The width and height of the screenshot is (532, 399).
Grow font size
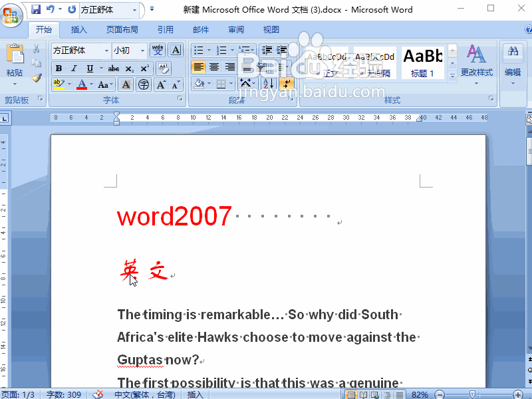point(161,84)
